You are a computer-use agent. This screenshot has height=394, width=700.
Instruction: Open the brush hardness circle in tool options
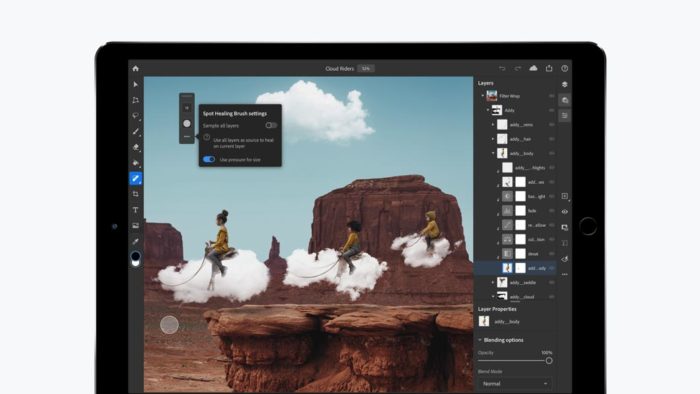(x=187, y=124)
